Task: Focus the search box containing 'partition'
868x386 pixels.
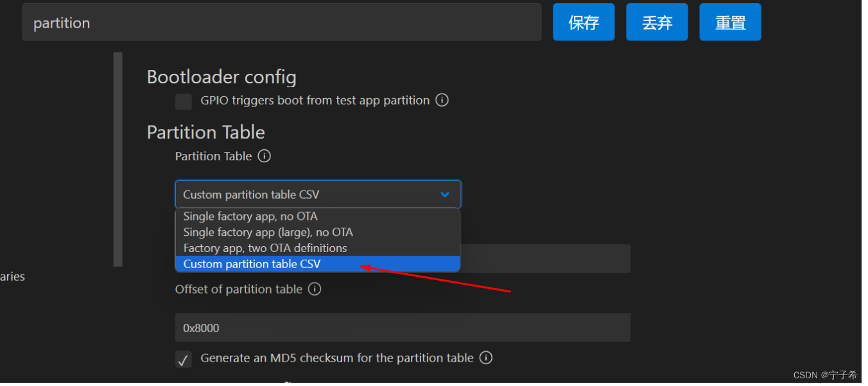Action: coord(282,22)
